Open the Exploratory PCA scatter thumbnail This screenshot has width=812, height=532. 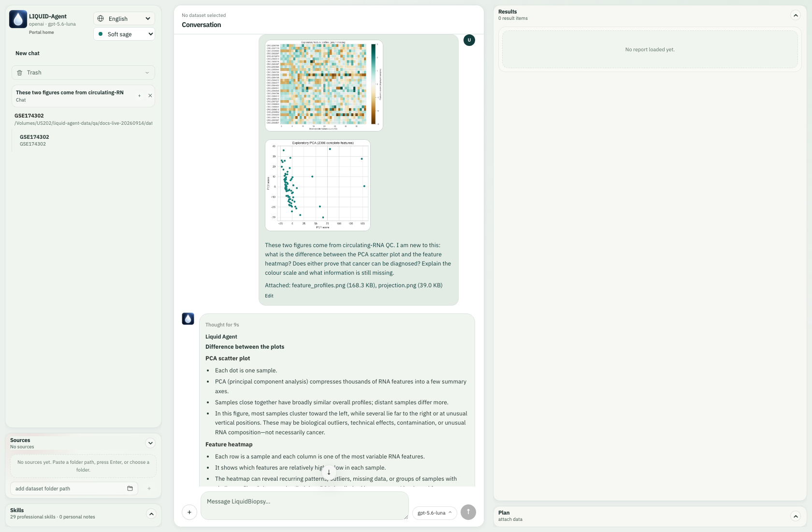click(x=318, y=185)
